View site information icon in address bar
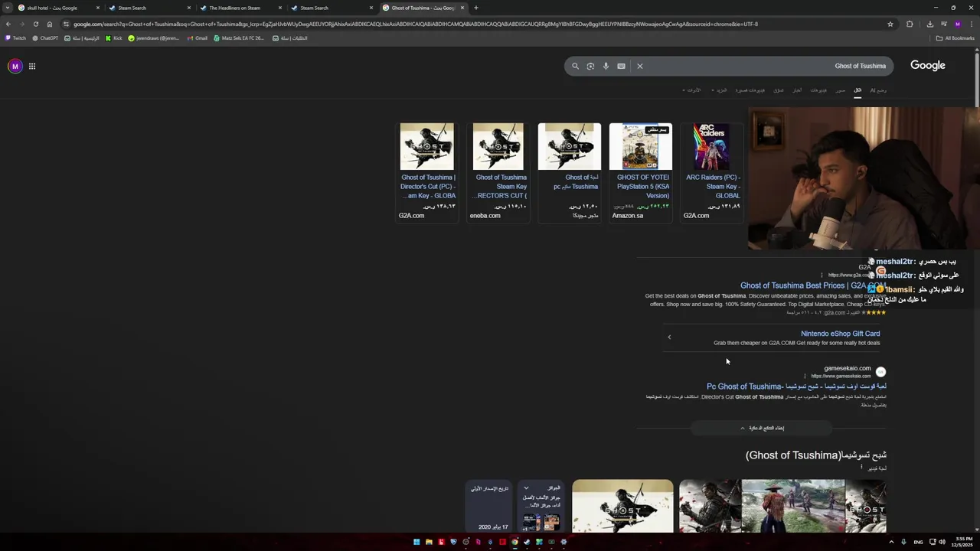Screen dimensions: 980x551 pyautogui.click(x=66, y=24)
